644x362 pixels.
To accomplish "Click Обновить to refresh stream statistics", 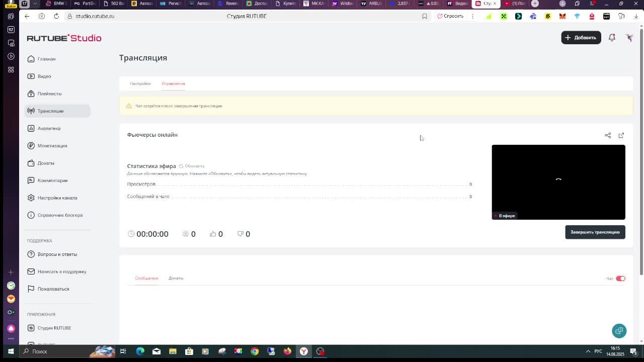I will tap(192, 166).
